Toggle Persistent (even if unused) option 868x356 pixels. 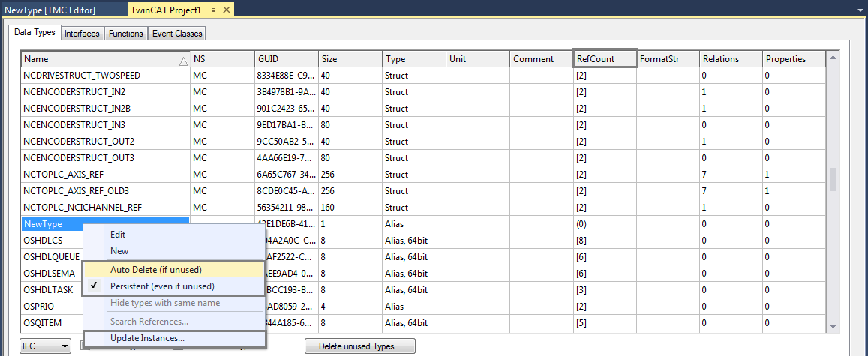(174, 286)
